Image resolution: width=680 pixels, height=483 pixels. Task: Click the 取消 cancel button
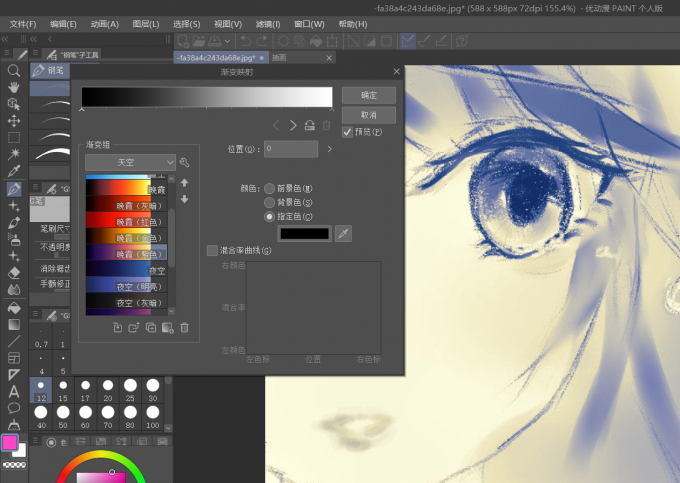(x=369, y=115)
